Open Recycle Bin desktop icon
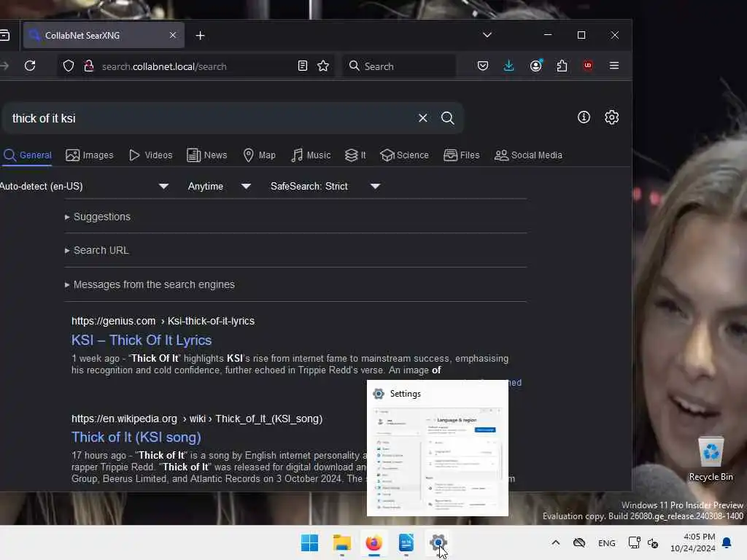This screenshot has width=747, height=560. coord(711,459)
